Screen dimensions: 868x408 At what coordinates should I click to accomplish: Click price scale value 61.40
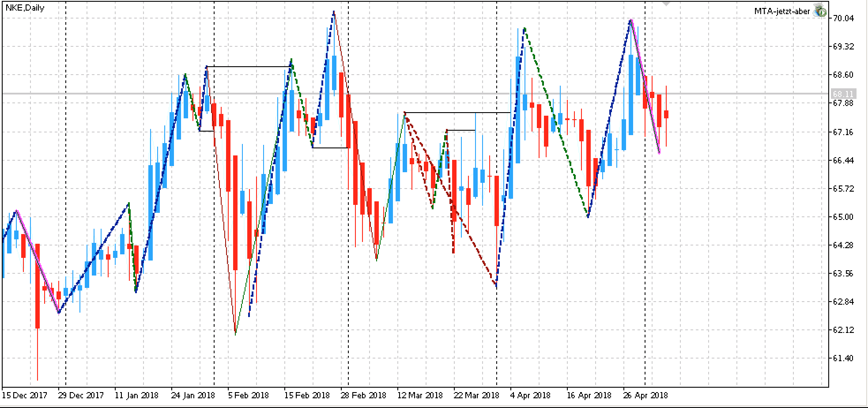(x=843, y=358)
